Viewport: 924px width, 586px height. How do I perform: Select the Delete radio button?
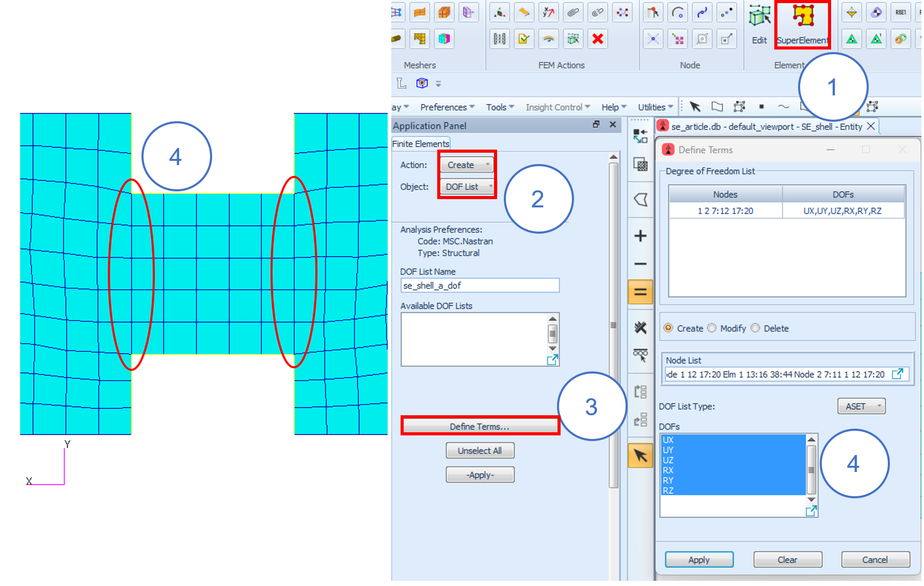click(x=755, y=328)
